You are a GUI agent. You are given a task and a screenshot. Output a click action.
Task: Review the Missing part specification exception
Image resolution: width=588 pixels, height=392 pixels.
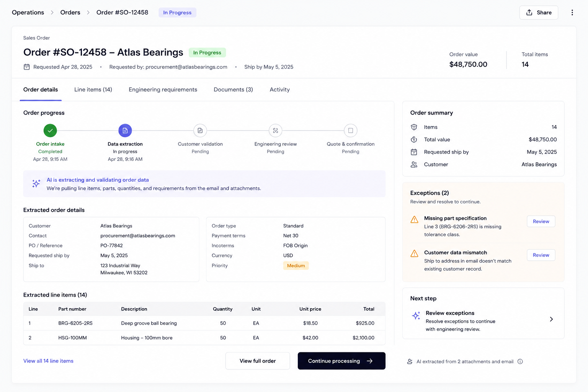[x=541, y=221]
